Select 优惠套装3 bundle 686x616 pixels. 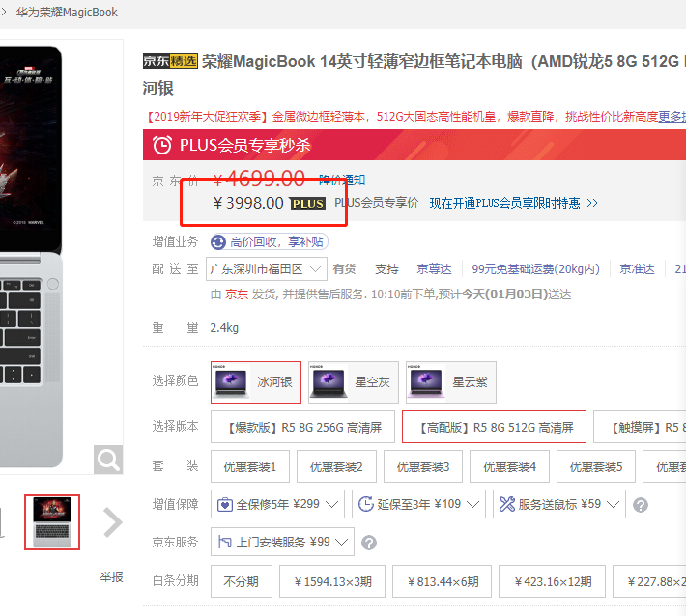(x=423, y=466)
